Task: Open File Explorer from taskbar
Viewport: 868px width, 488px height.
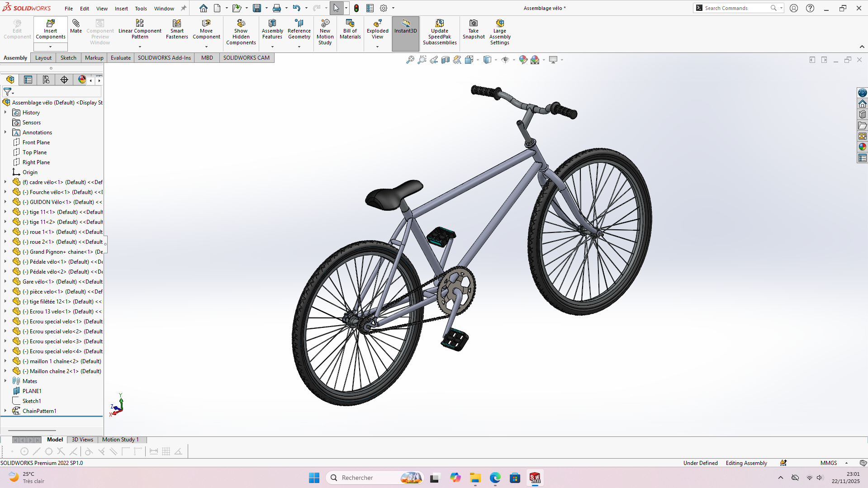Action: 475,478
